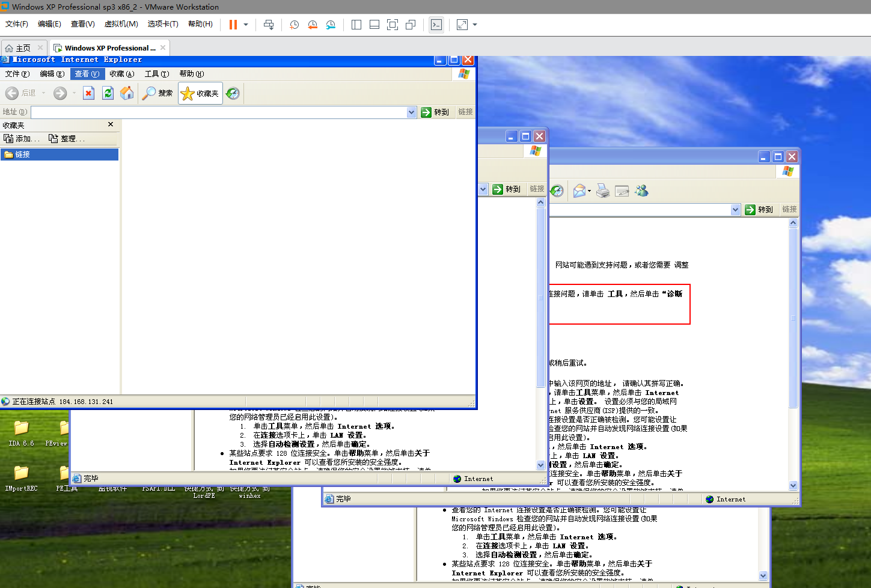Open the IE 收藏(A) menu
Image resolution: width=871 pixels, height=588 pixels.
121,73
